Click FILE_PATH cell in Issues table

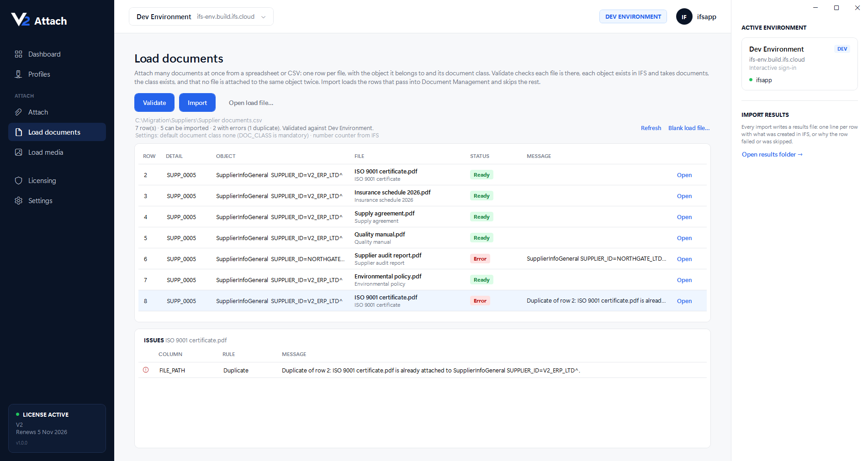tap(172, 371)
